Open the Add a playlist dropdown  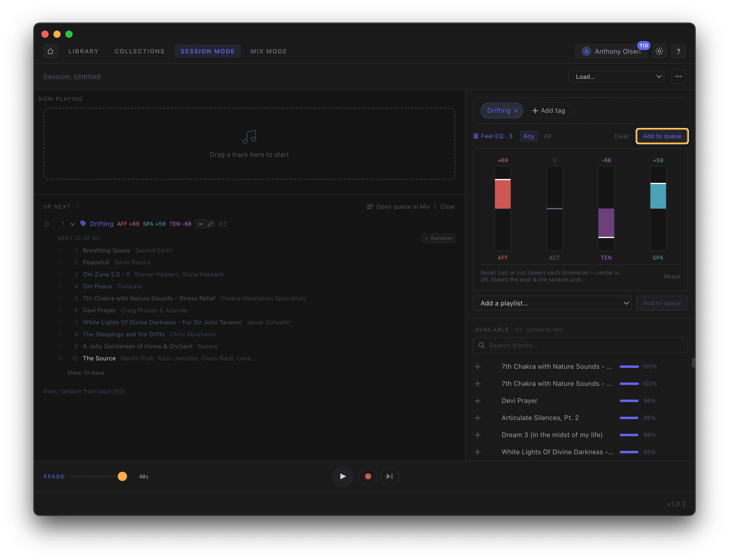pyautogui.click(x=552, y=303)
